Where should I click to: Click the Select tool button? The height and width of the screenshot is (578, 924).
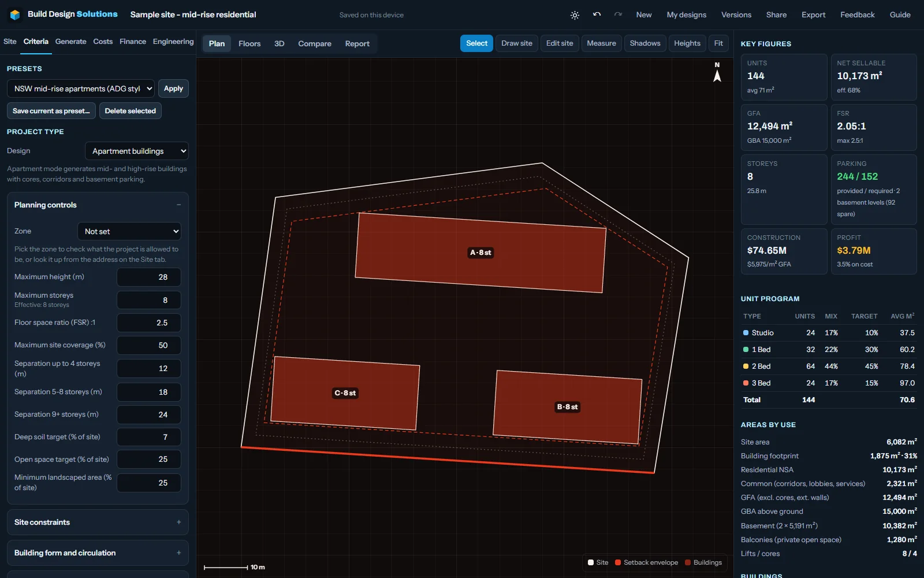[477, 43]
